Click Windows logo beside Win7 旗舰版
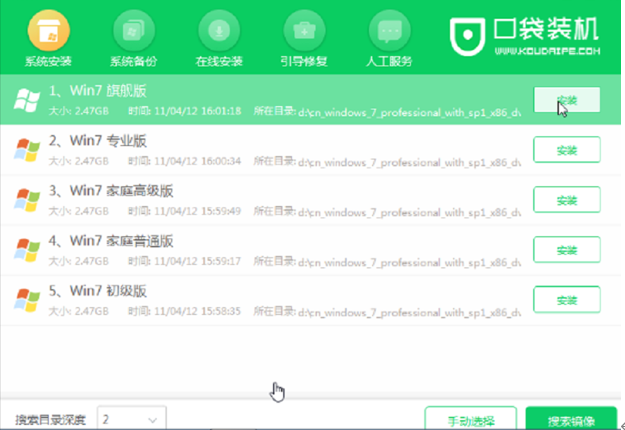This screenshot has height=430, width=625. [27, 100]
